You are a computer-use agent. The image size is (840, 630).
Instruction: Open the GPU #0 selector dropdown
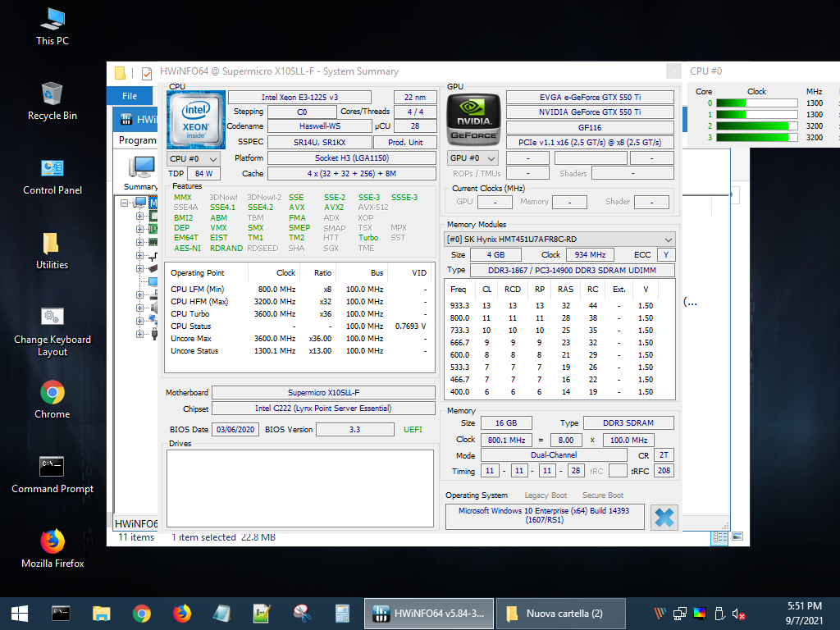[x=473, y=158]
